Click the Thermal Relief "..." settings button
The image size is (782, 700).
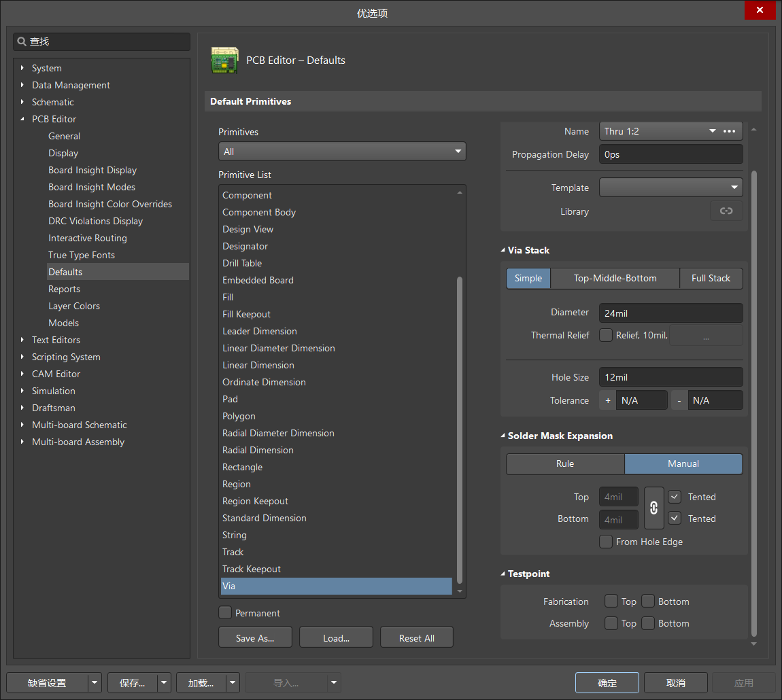pos(705,334)
